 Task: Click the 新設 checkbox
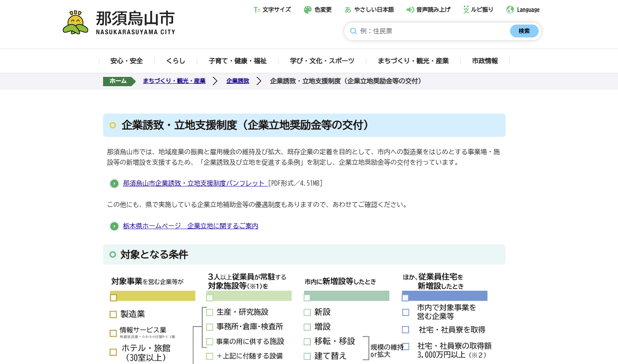click(307, 312)
